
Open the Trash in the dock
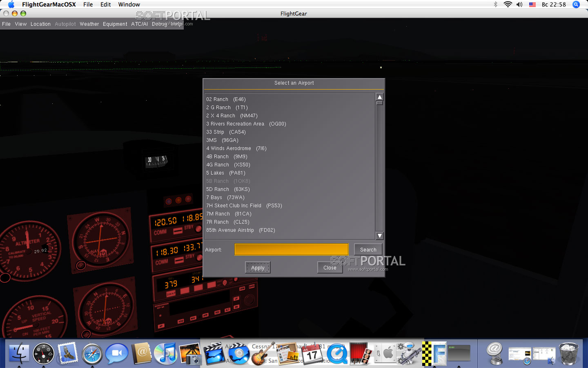tap(569, 353)
